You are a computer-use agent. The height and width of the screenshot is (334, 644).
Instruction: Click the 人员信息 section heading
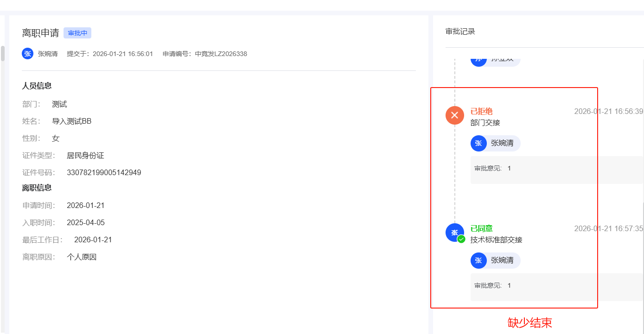37,86
